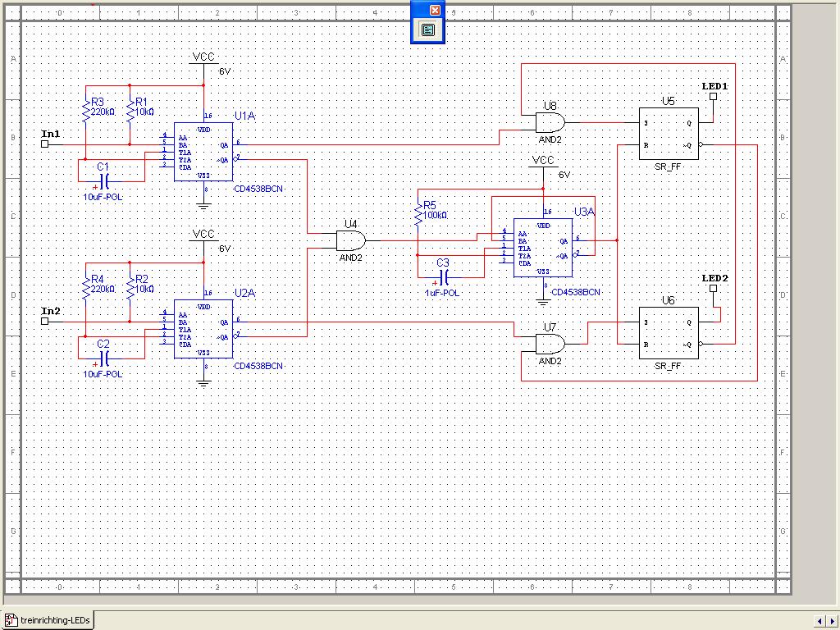Click the LED2 output connector square
This screenshot has width=840, height=630.
pyautogui.click(x=713, y=289)
